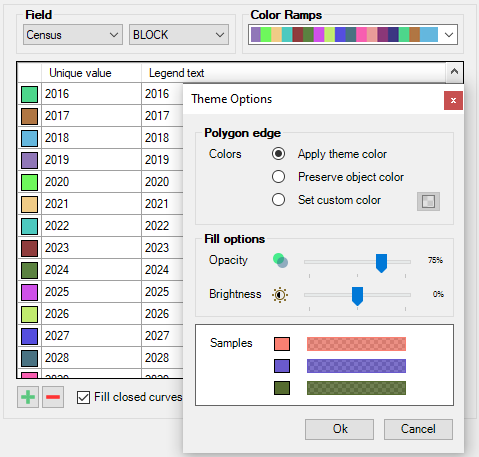Toggle the Fill closed curves checkbox

tap(83, 397)
